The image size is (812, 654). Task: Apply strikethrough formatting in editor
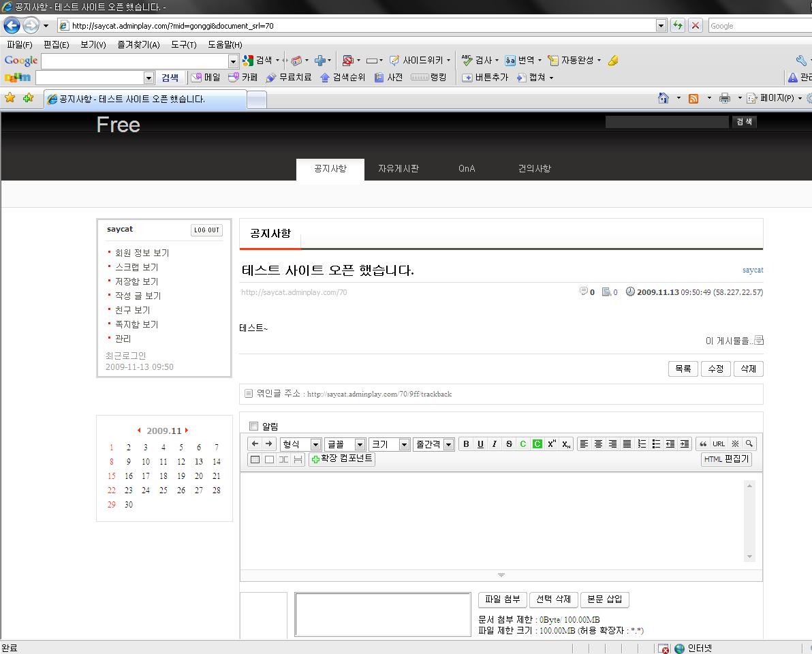click(509, 444)
